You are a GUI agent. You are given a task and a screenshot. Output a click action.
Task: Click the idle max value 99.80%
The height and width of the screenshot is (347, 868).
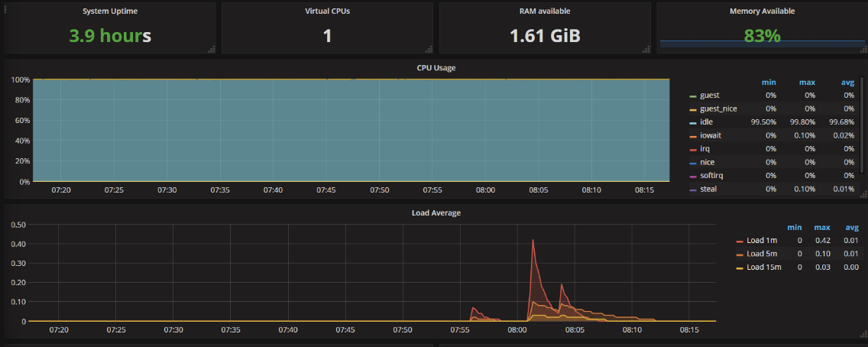coord(802,122)
